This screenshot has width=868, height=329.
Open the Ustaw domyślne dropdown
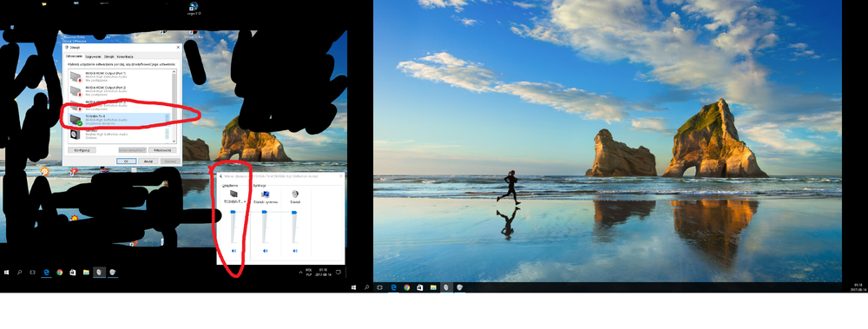[133, 150]
